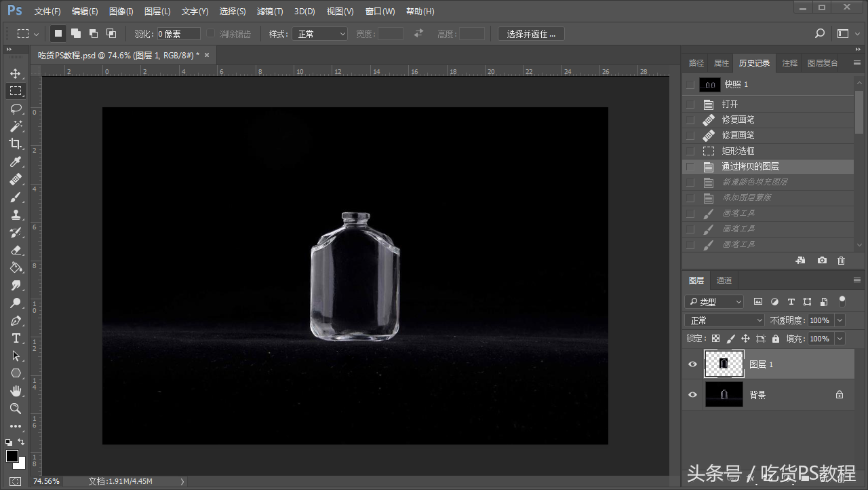Screen dimensions: 868x490
Task: Open the 类型 filter dropdown
Action: (714, 301)
